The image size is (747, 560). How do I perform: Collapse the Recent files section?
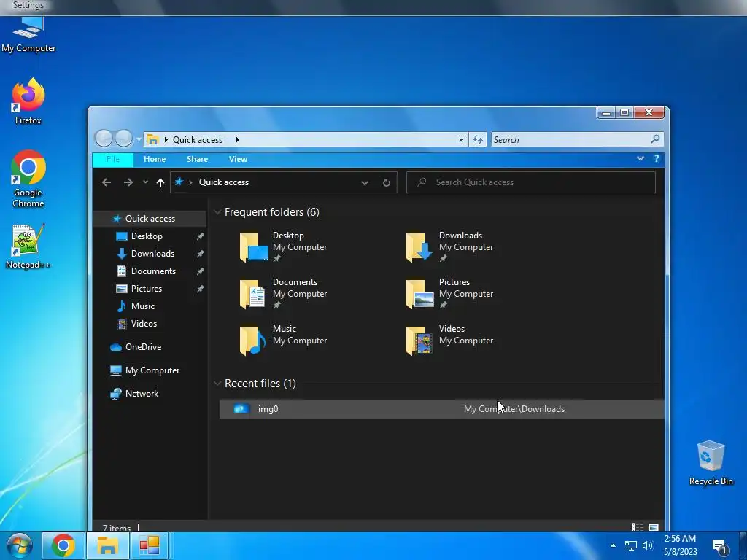click(217, 384)
